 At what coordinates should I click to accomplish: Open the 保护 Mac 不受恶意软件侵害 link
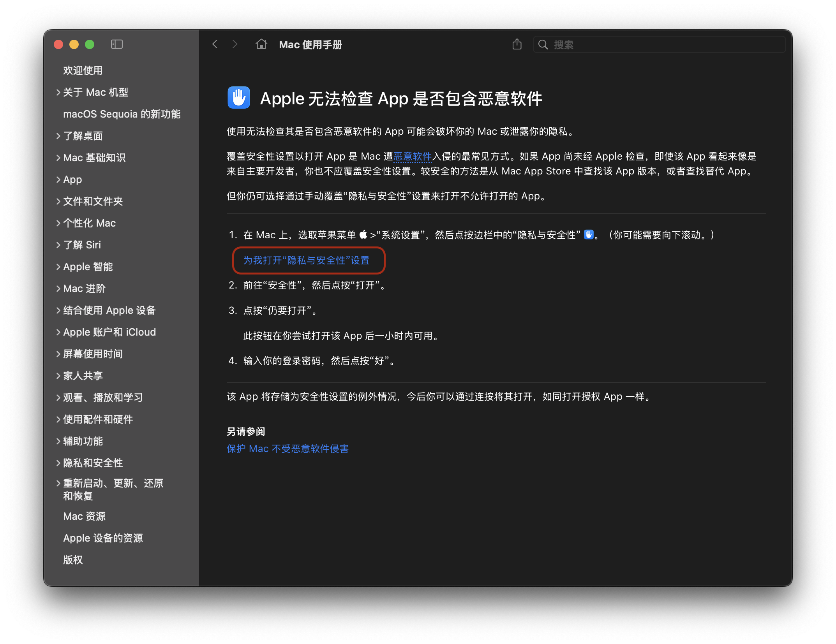pyautogui.click(x=287, y=449)
